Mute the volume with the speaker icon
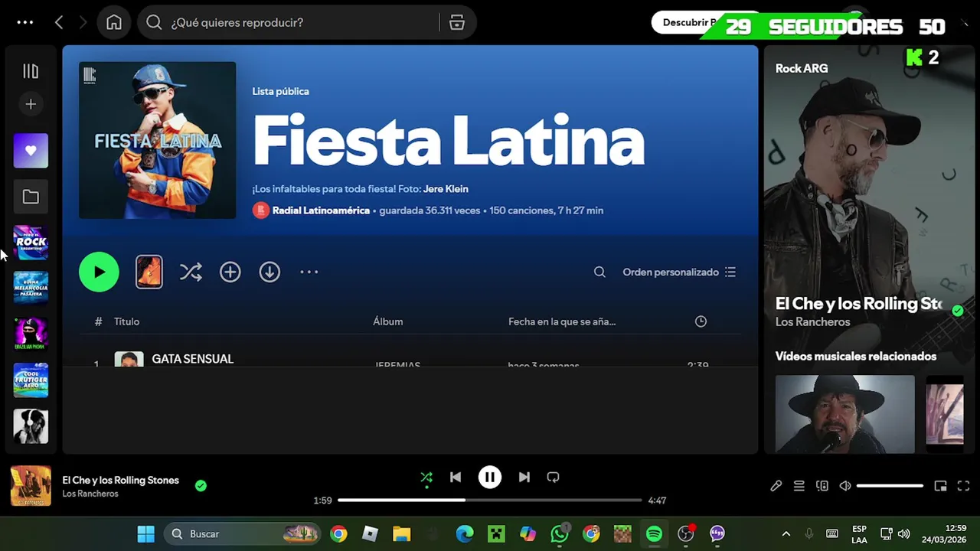Screen dimensions: 980x551 [x=845, y=486]
